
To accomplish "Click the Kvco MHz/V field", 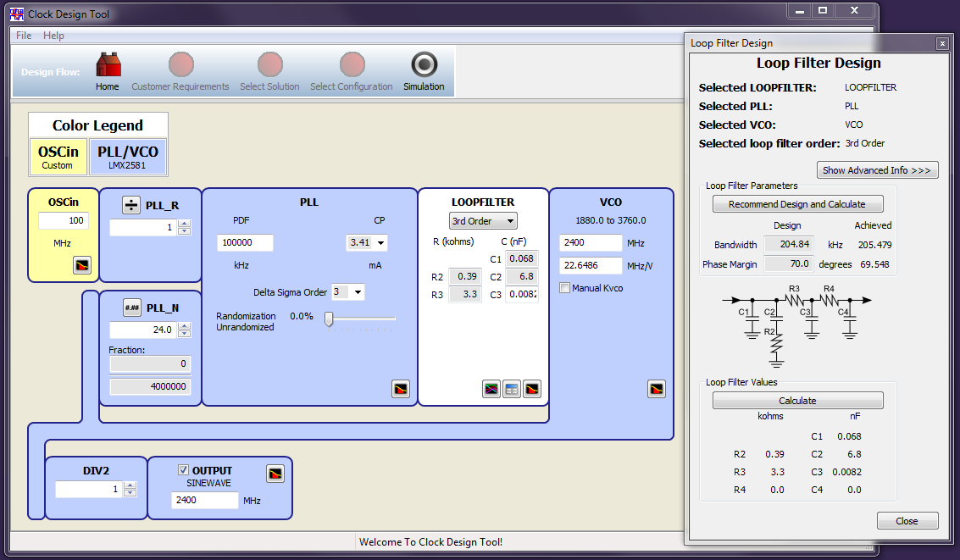I will point(591,266).
